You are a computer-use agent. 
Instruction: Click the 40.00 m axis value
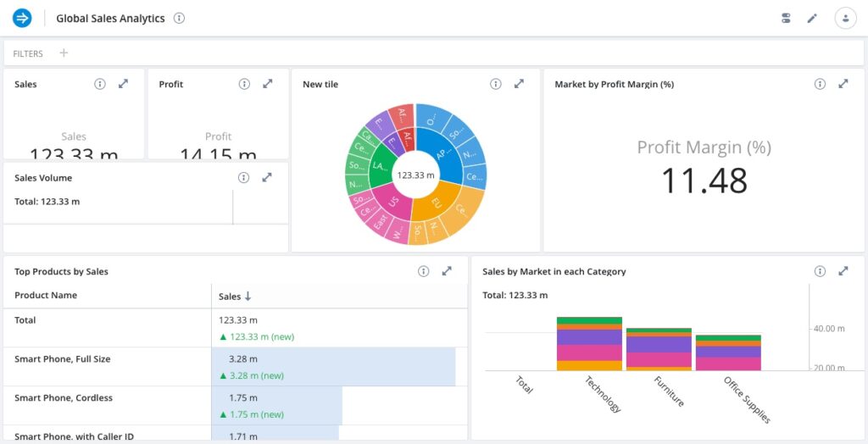tap(830, 328)
